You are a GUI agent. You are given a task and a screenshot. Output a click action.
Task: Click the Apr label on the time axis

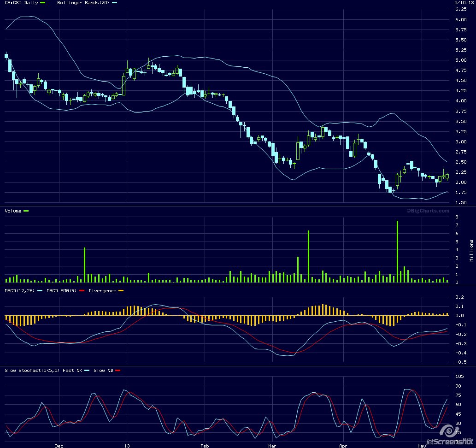(344, 446)
